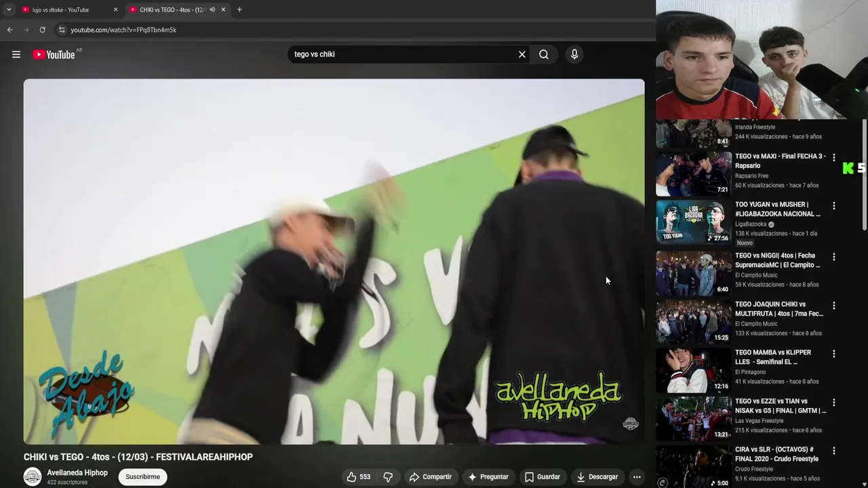
Task: Go to the YouTube home logo
Action: (54, 54)
